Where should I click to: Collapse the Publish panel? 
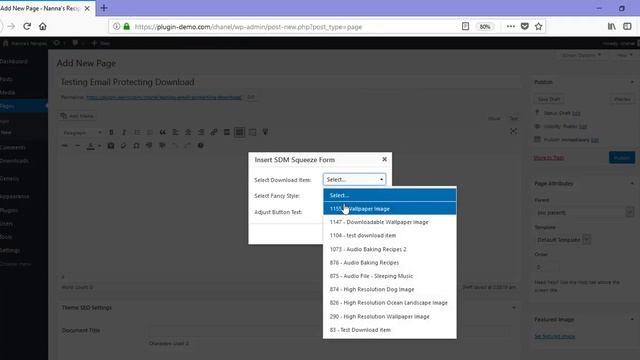632,82
